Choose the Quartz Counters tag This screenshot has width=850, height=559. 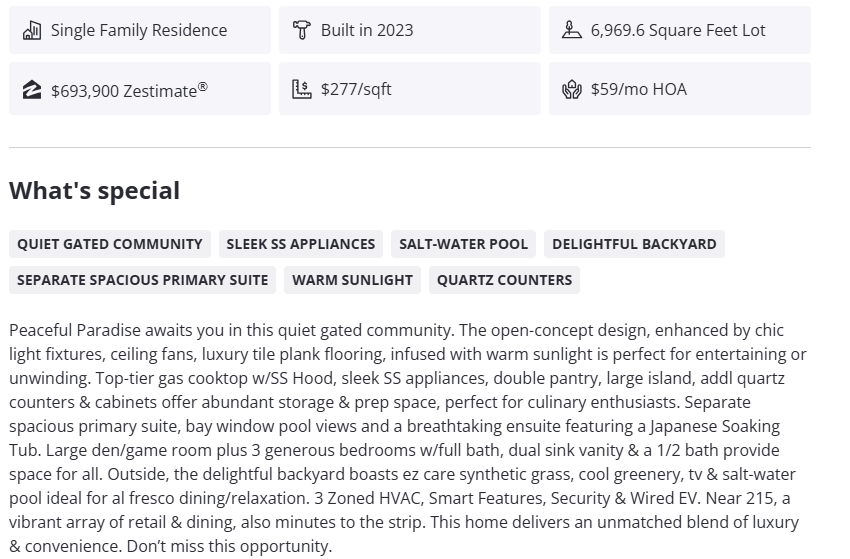(505, 280)
